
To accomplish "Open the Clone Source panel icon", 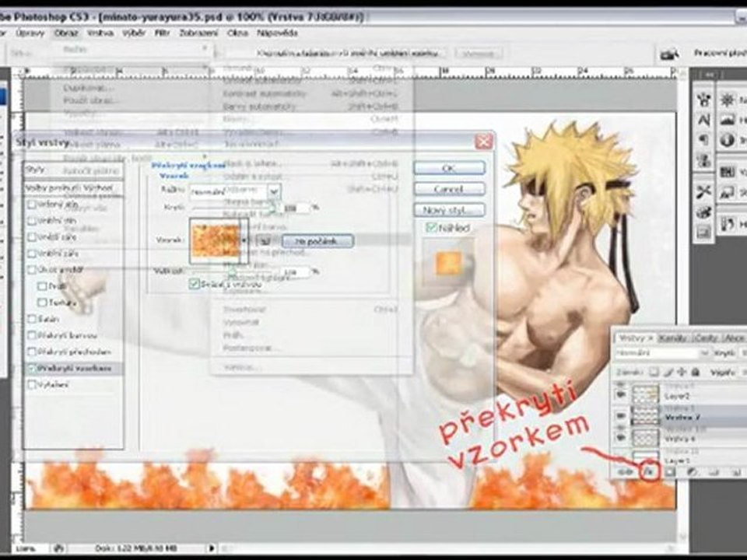I will tap(703, 160).
